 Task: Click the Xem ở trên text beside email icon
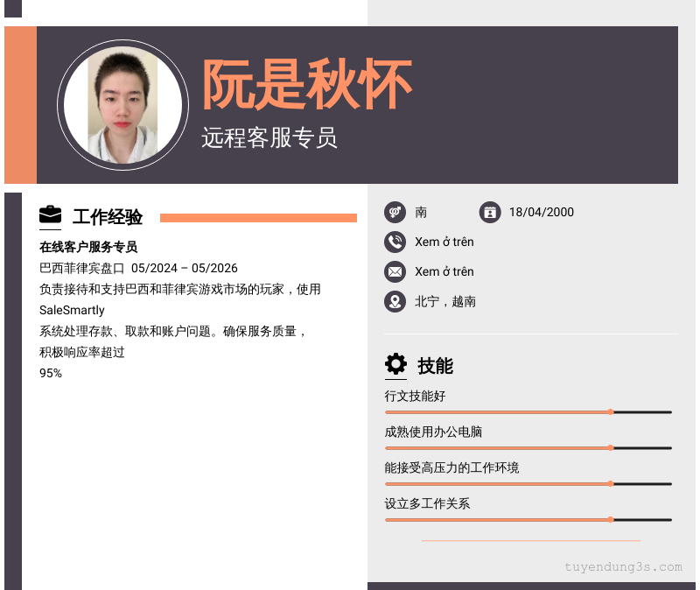point(444,272)
